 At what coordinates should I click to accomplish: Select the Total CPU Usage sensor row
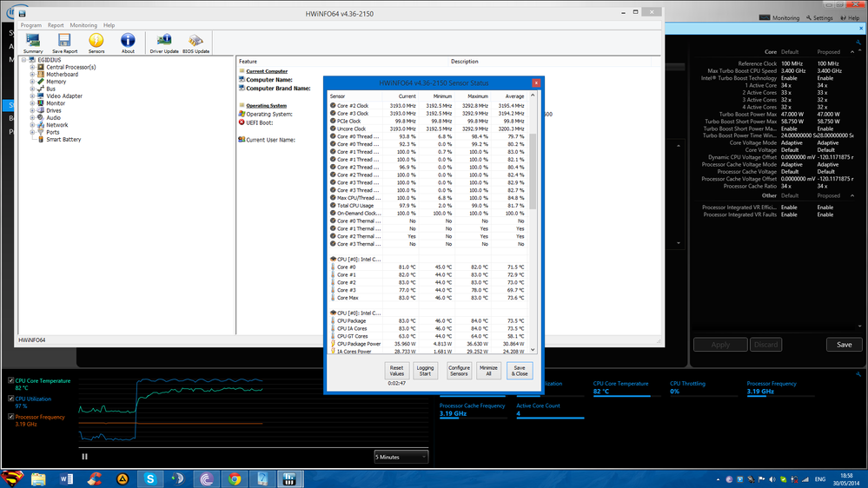427,205
